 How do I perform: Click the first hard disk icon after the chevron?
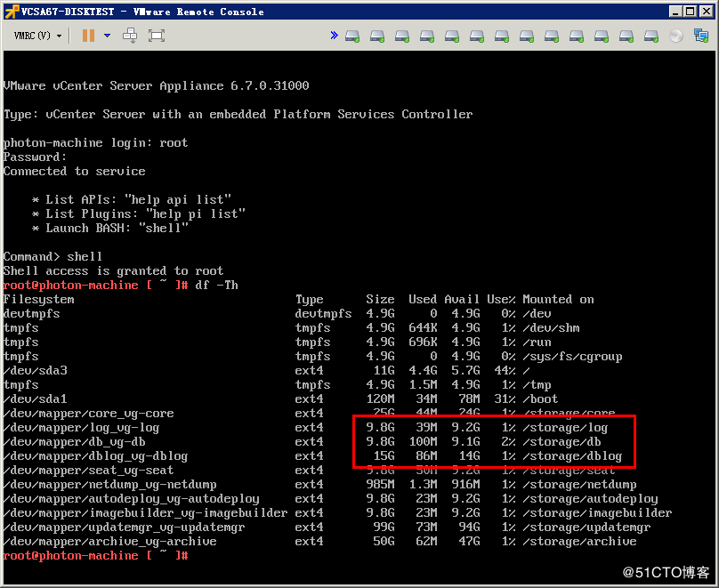352,36
